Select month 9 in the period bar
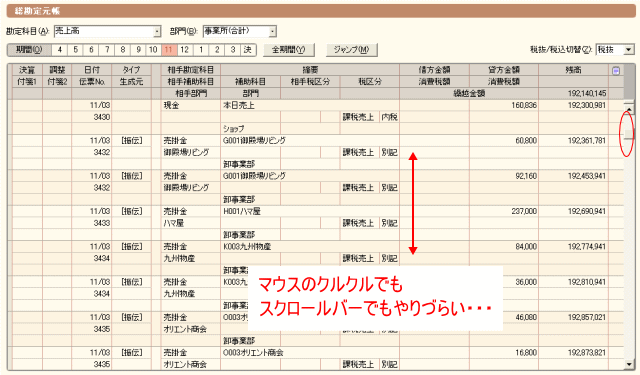The width and height of the screenshot is (640, 375). pyautogui.click(x=138, y=50)
